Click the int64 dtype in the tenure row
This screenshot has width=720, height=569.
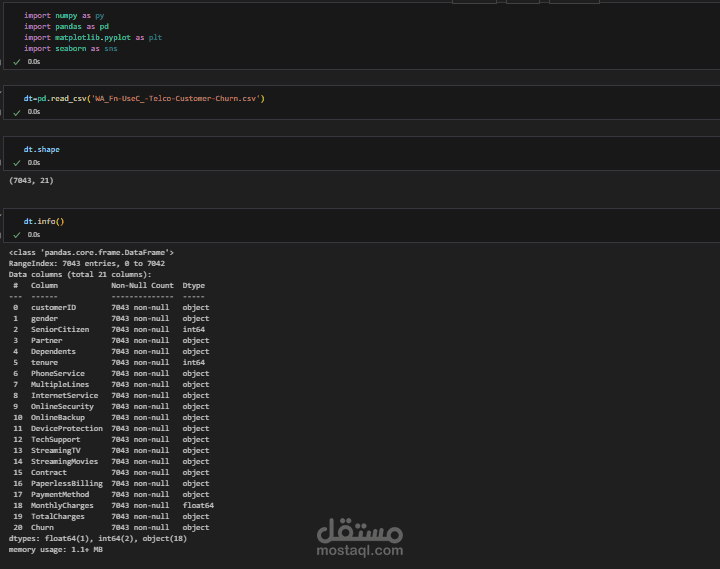pyautogui.click(x=194, y=363)
